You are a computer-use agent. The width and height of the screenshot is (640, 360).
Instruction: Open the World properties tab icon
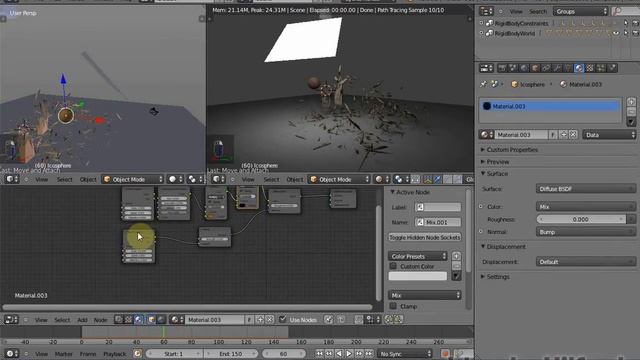coord(524,68)
